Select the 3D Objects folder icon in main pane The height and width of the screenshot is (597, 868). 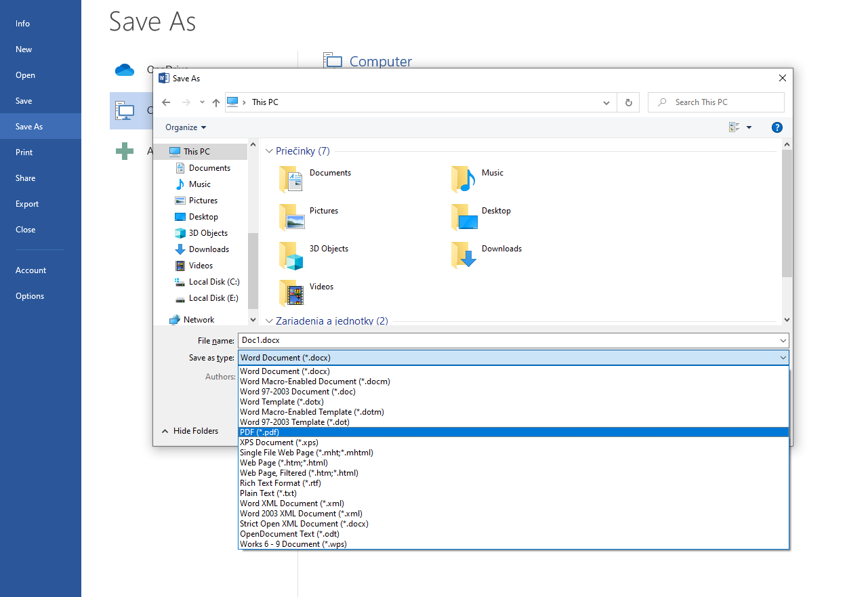click(x=291, y=255)
